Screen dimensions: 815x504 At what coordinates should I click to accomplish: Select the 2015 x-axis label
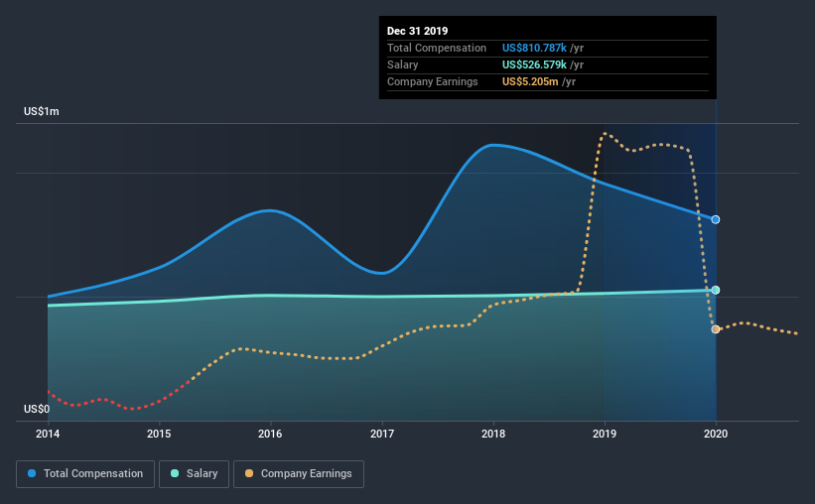pyautogui.click(x=159, y=434)
